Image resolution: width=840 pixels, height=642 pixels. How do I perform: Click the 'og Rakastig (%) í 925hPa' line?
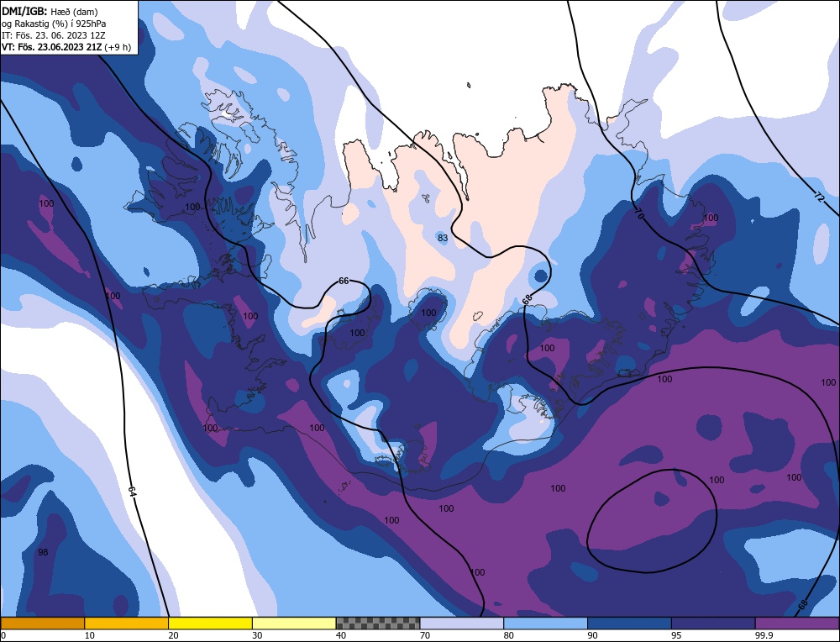[x=54, y=23]
